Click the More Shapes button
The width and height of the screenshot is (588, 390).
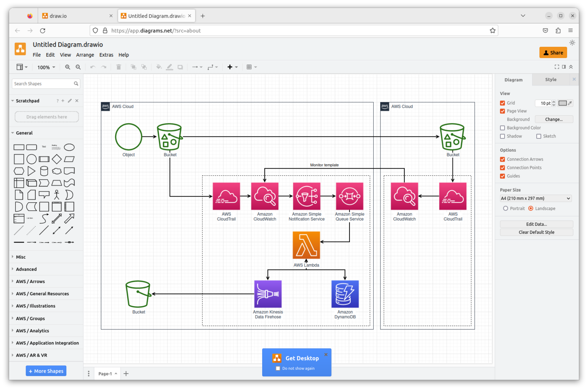(x=46, y=371)
